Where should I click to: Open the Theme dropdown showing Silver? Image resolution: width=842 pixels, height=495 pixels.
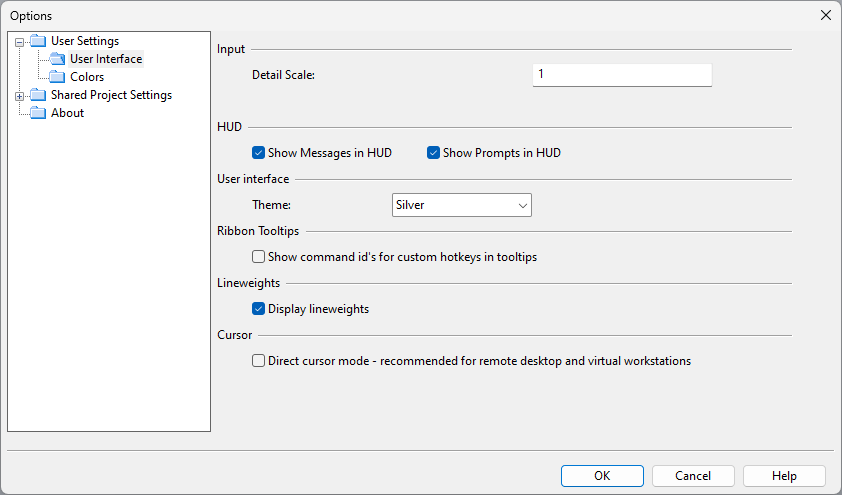pyautogui.click(x=461, y=205)
